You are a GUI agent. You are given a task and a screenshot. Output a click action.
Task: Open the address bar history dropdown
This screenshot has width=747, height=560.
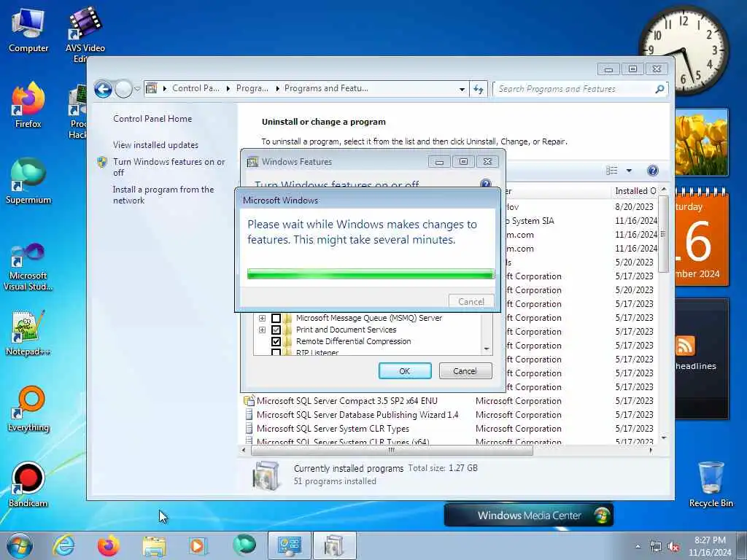(462, 89)
